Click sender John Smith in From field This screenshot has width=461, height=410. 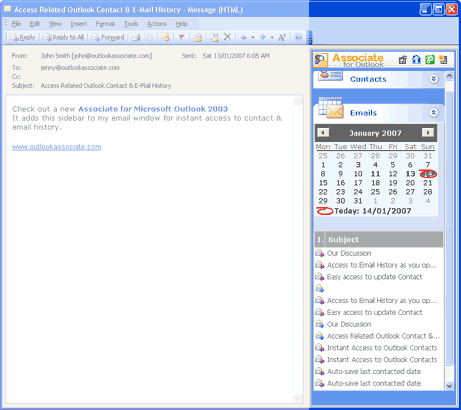[x=96, y=56]
